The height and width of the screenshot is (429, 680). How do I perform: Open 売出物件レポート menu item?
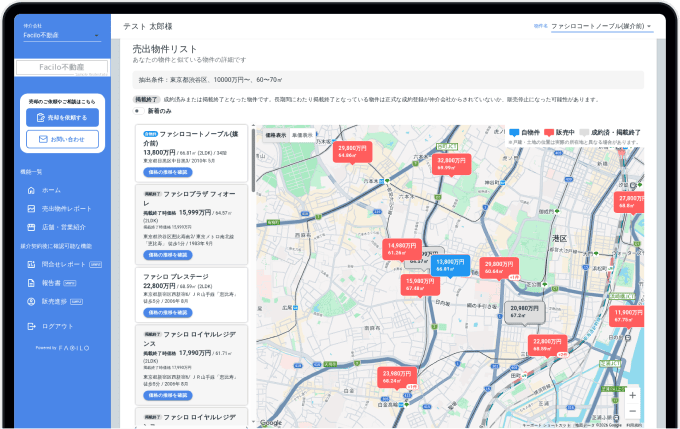(66, 209)
